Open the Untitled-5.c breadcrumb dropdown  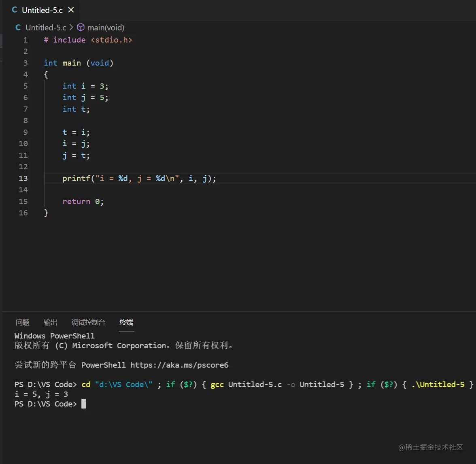(x=45, y=28)
